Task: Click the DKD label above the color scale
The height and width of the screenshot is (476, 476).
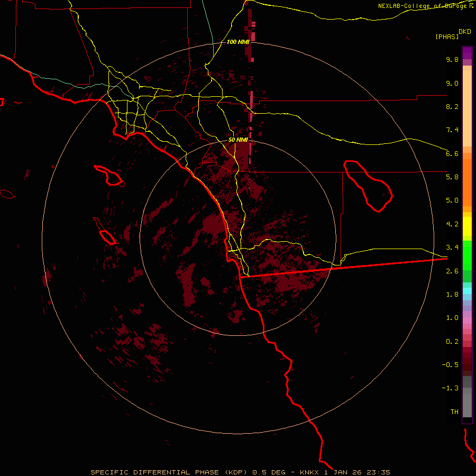Action: pyautogui.click(x=465, y=32)
